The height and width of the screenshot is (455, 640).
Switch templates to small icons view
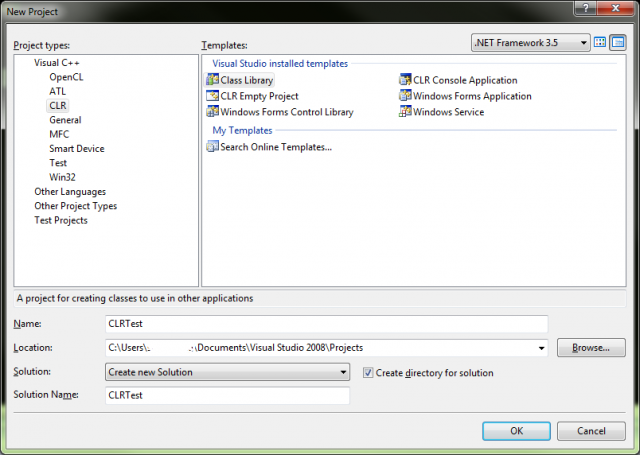(x=618, y=42)
